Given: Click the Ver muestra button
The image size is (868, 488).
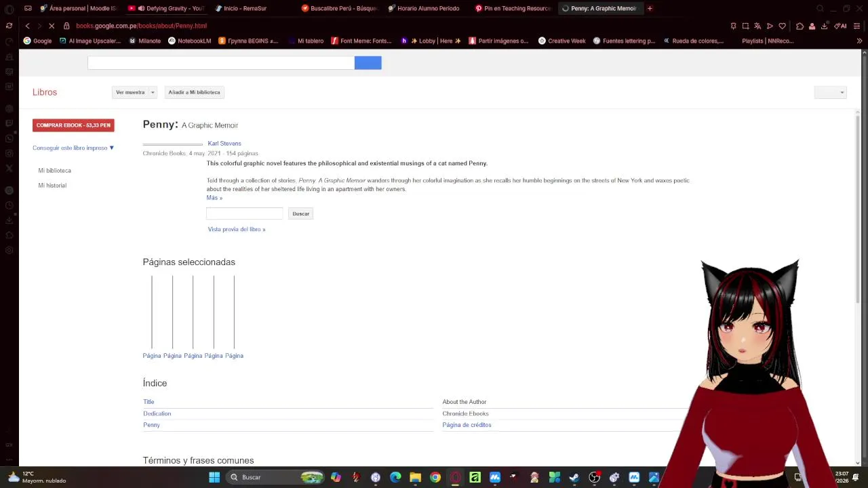Looking at the screenshot, I should [x=130, y=92].
